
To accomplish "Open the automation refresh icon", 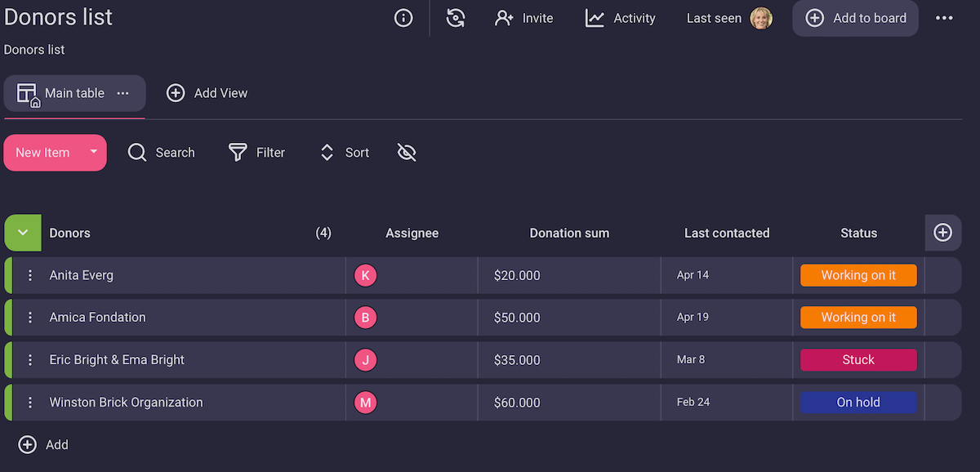I will coord(456,18).
